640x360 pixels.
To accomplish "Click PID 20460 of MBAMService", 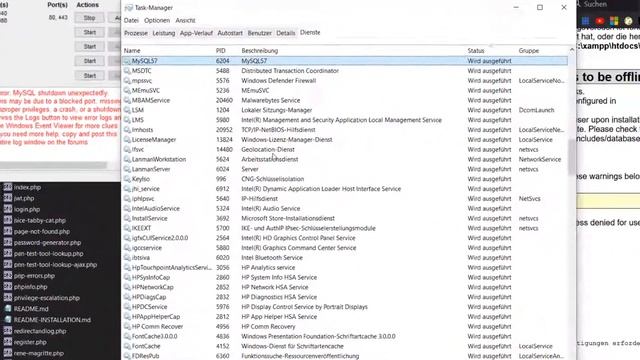I will tap(224, 100).
